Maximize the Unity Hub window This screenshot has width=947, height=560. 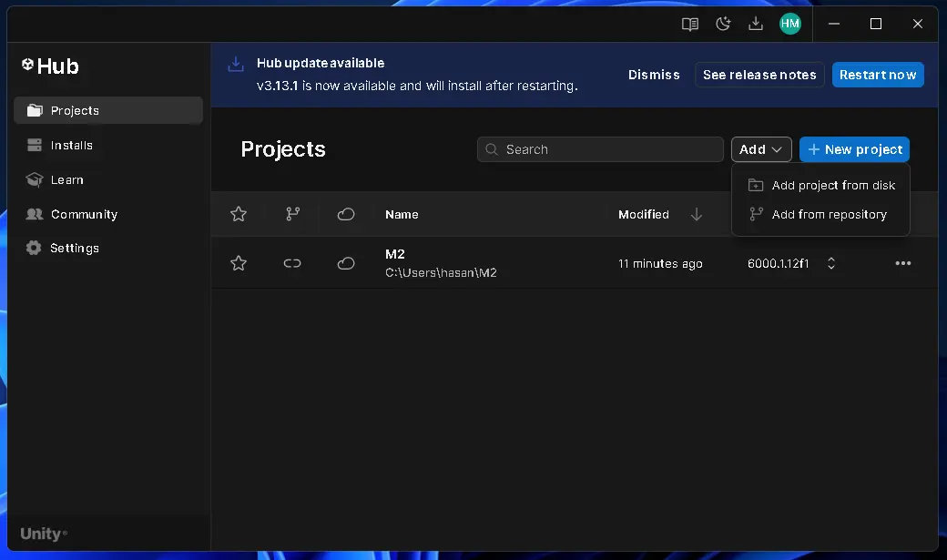coord(876,24)
